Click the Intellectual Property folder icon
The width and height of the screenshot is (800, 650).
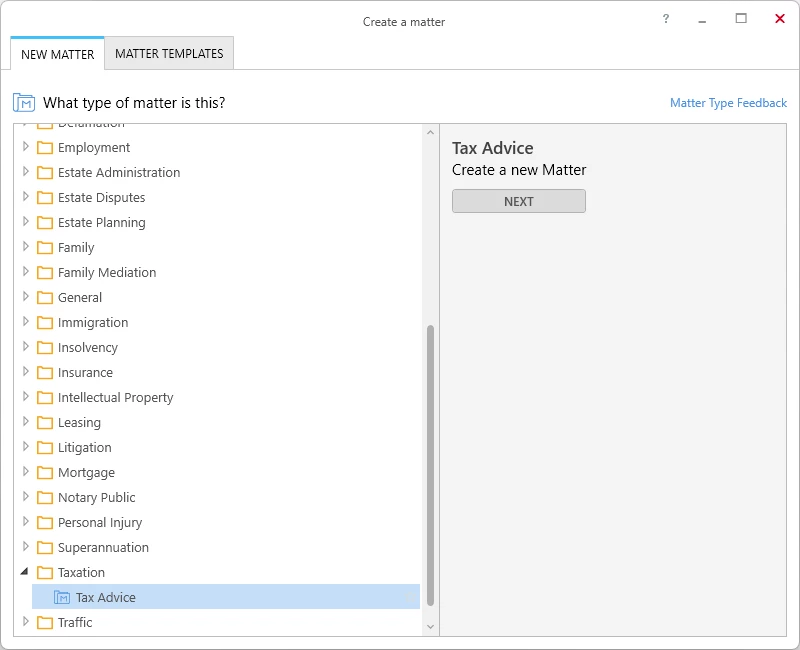(x=45, y=397)
